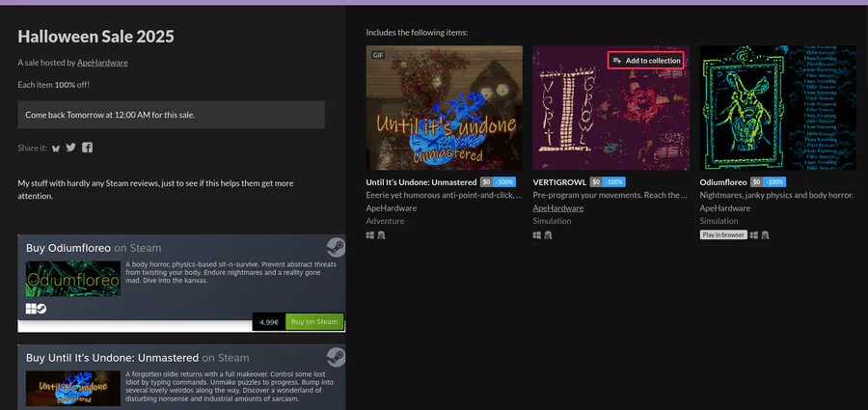Share the sale via the Twitter icon
This screenshot has height=410, width=868.
pos(70,148)
